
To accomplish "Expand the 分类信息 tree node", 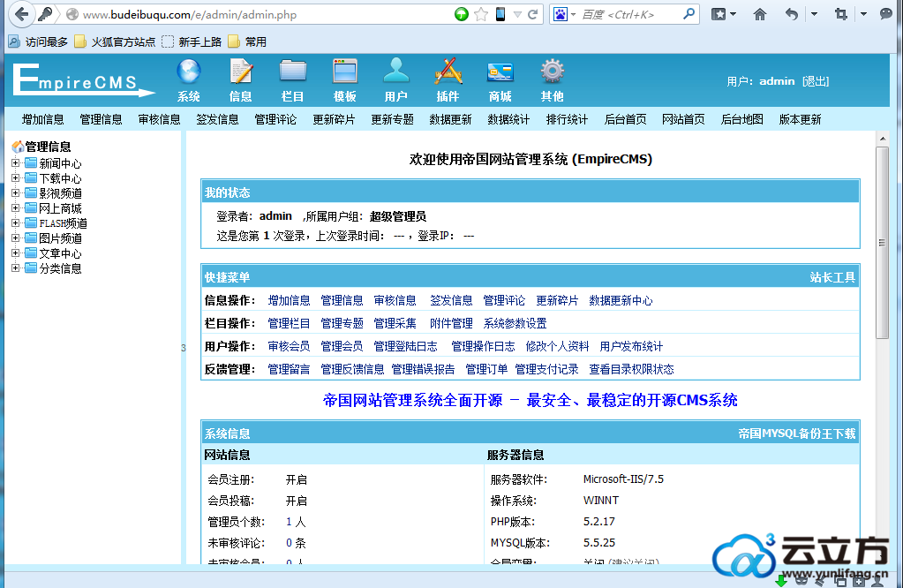I will 16,268.
